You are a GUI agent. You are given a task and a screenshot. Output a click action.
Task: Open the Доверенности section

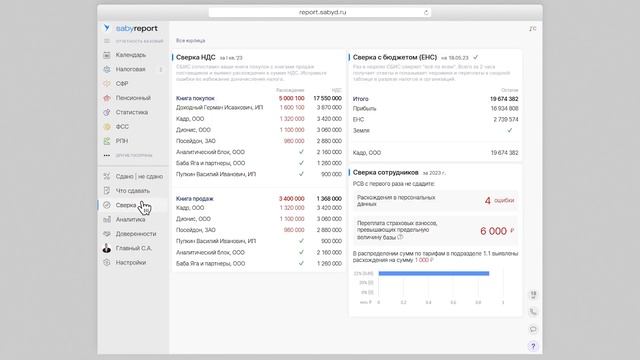(136, 234)
